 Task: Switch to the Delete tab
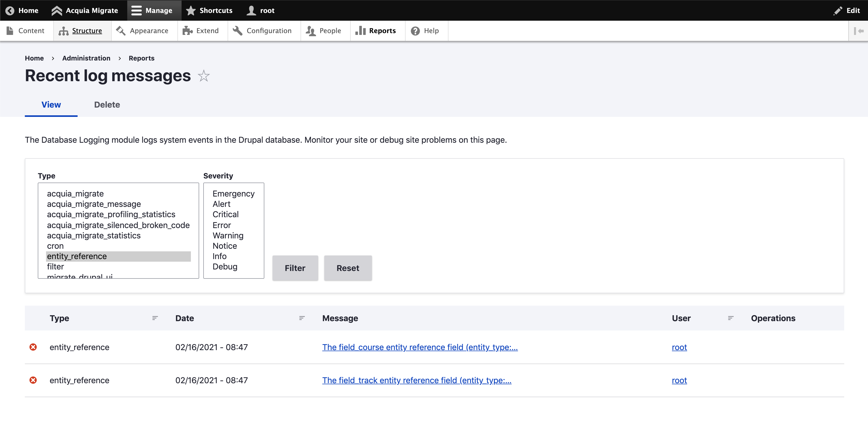point(107,105)
